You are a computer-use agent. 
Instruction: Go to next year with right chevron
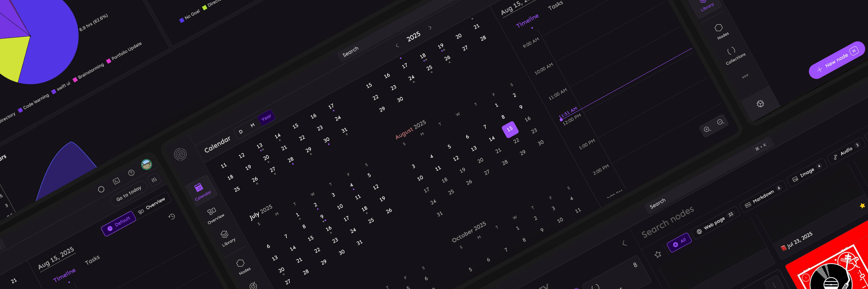click(x=430, y=28)
